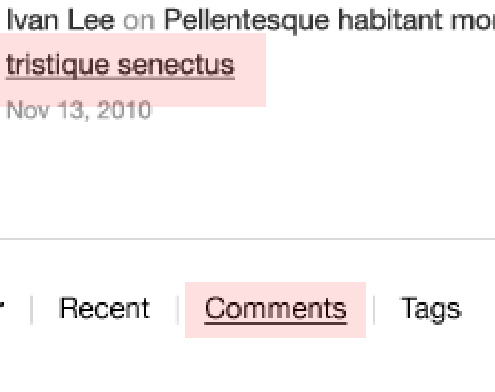The image size is (495, 392).
Task: Click the divider left of Recent tab
Action: pyautogui.click(x=31, y=310)
